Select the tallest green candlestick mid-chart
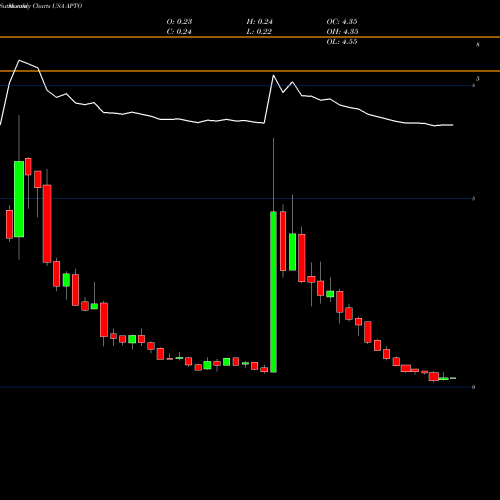The width and height of the screenshot is (500, 500). coord(273,292)
